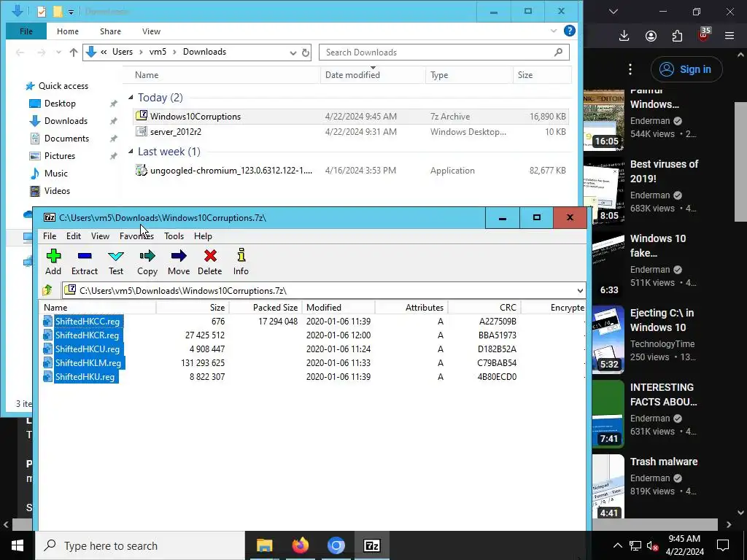This screenshot has width=747, height=560.
Task: Open Chromium from the taskbar
Action: (336, 545)
